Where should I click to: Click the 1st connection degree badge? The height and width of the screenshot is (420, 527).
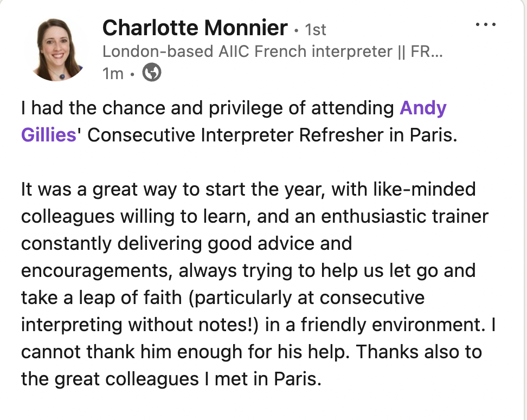point(316,29)
